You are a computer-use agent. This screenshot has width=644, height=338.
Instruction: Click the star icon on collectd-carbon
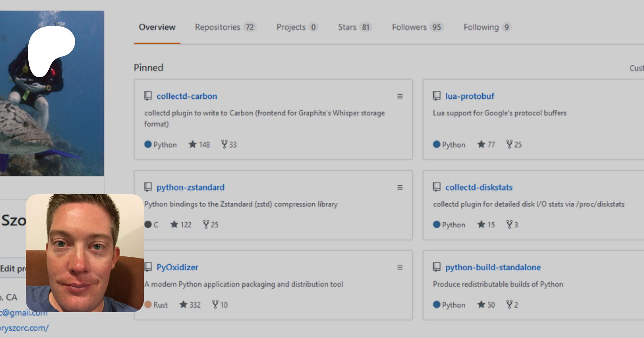click(192, 144)
